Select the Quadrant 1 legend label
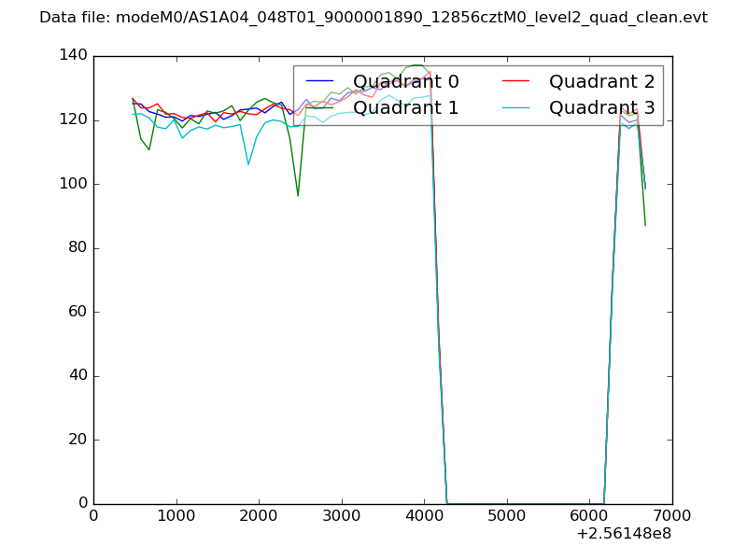This screenshot has width=747, height=560. [405, 107]
